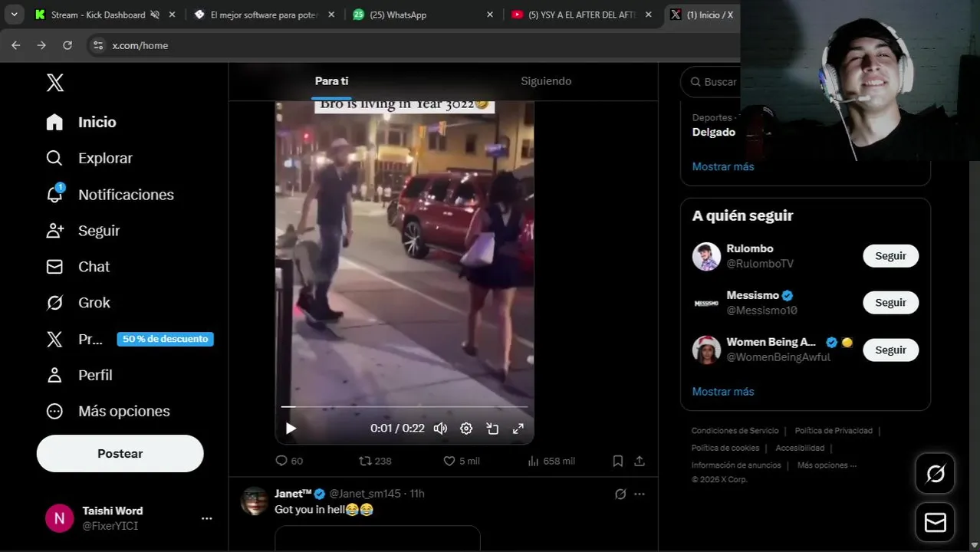
Task: Open Política de cookies link
Action: (x=725, y=448)
